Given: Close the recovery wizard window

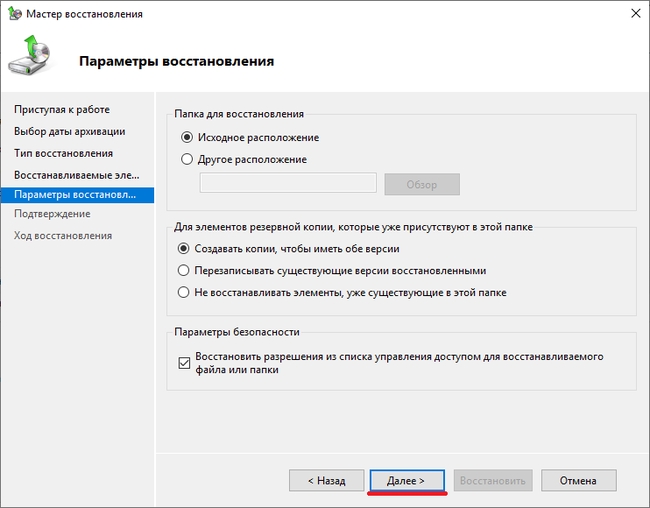Looking at the screenshot, I should 635,14.
